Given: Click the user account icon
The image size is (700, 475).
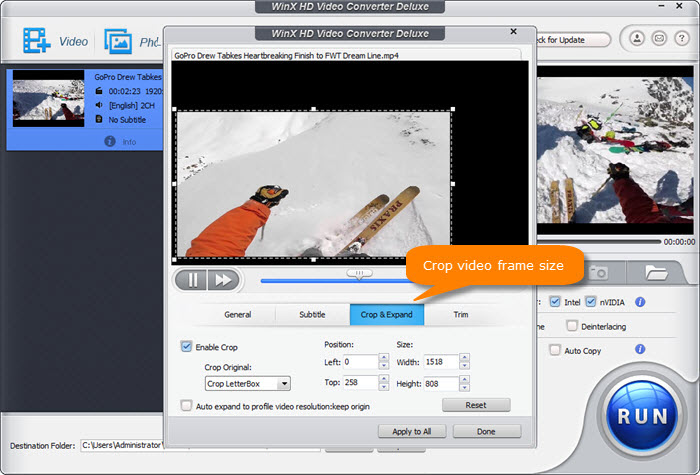Looking at the screenshot, I should (x=637, y=39).
